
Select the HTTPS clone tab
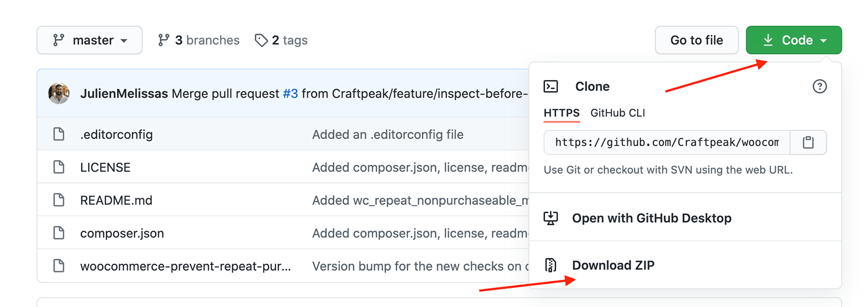562,113
